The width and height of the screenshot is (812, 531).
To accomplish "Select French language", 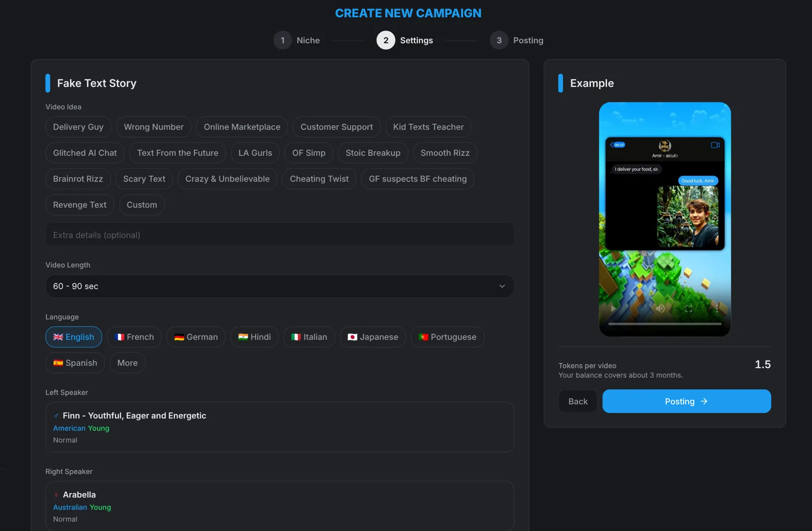I will pyautogui.click(x=134, y=337).
